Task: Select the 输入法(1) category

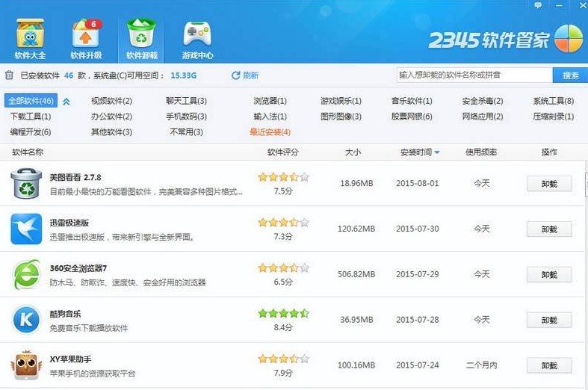Action: point(270,117)
